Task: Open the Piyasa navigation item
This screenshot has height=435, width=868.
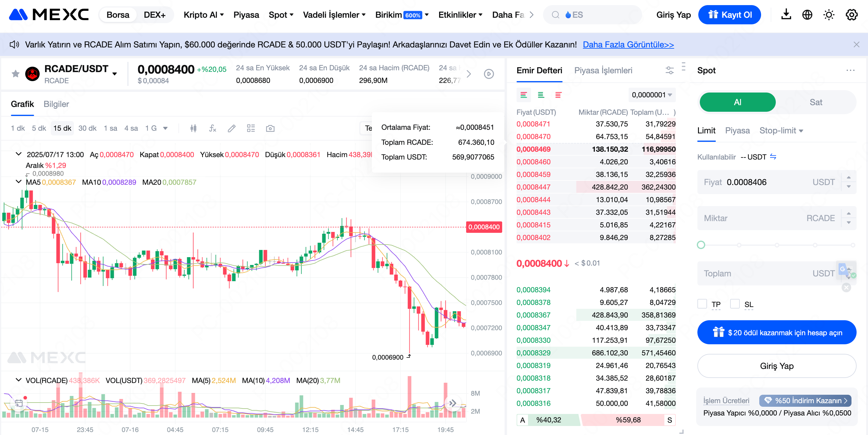Action: tap(246, 15)
